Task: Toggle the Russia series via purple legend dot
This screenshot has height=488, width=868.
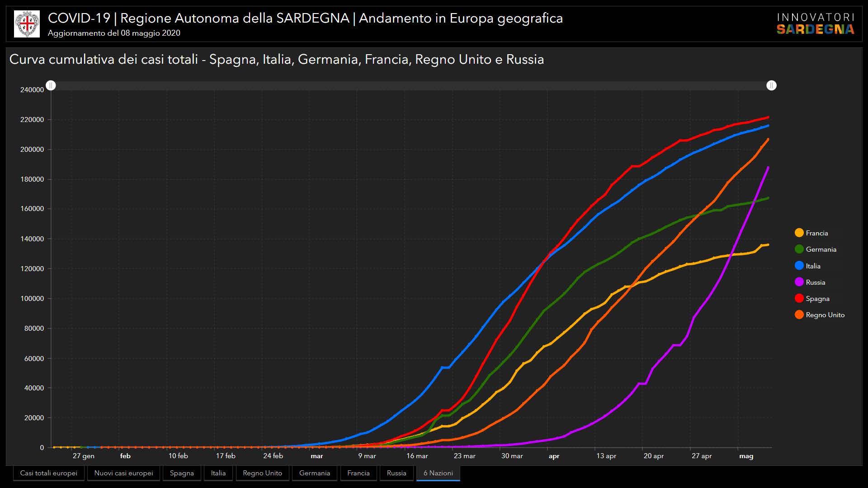Action: tap(799, 282)
